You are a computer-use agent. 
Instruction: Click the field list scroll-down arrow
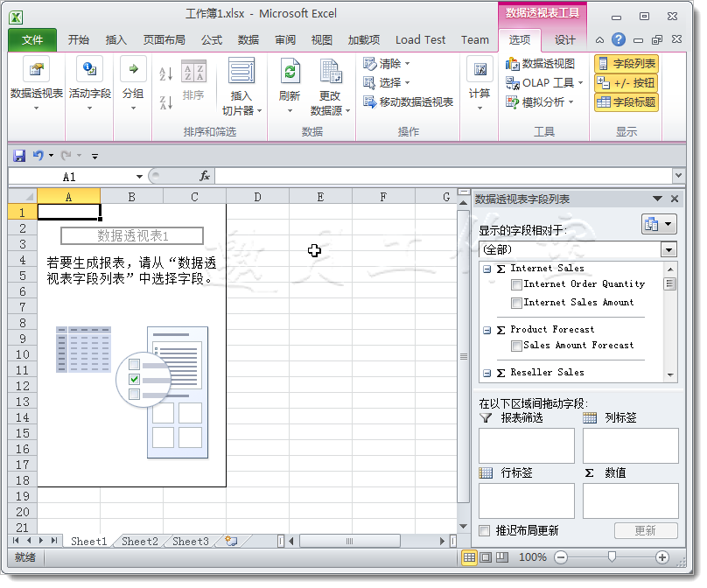click(670, 374)
